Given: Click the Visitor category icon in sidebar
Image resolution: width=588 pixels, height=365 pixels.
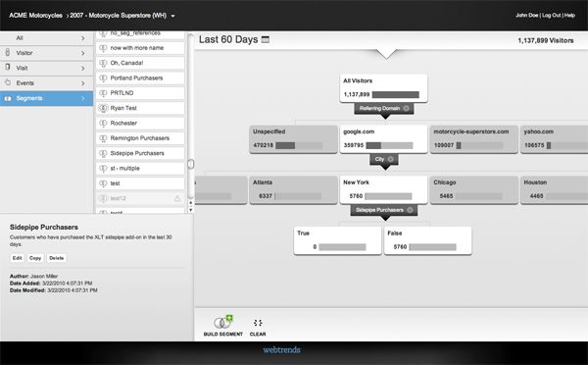Looking at the screenshot, I should (8, 53).
